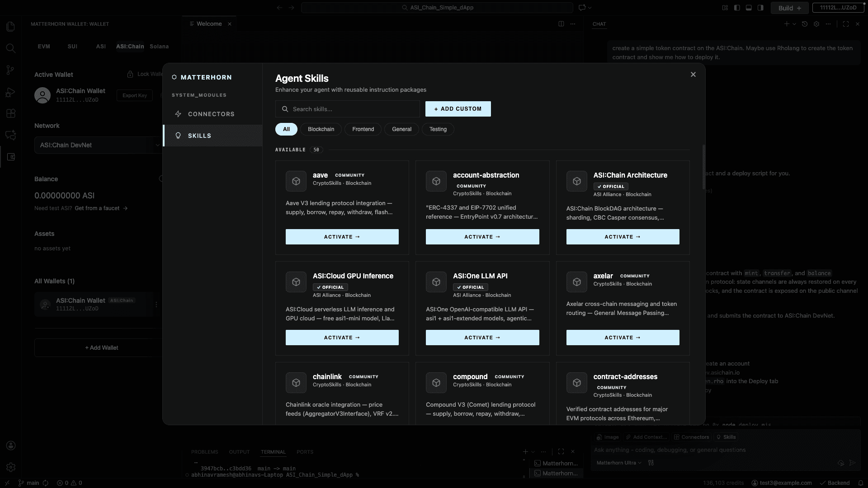Viewport: 868px width, 488px height.
Task: Click the account-abstraction skill cube icon
Action: 436,181
